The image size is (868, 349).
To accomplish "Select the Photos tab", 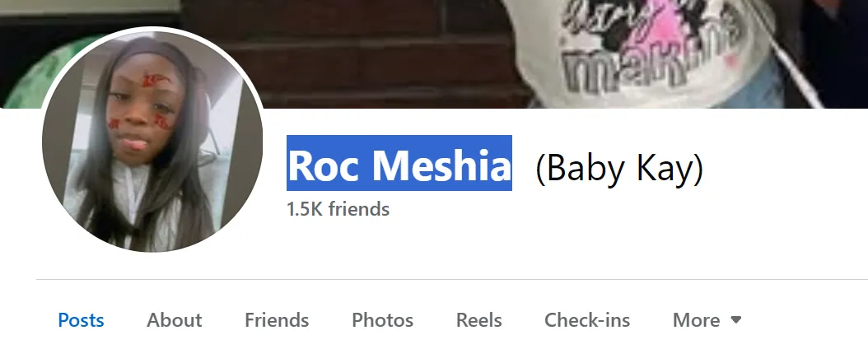I will click(x=382, y=319).
